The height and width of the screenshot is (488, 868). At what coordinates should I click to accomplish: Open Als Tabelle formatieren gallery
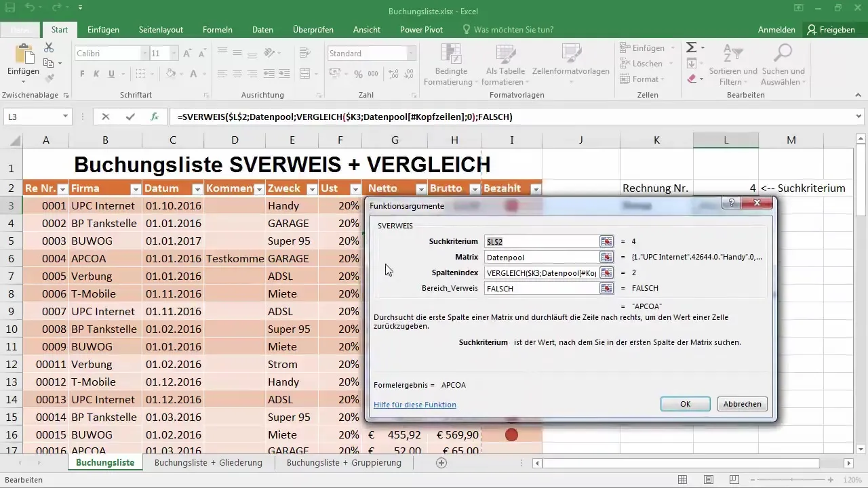[x=505, y=65]
